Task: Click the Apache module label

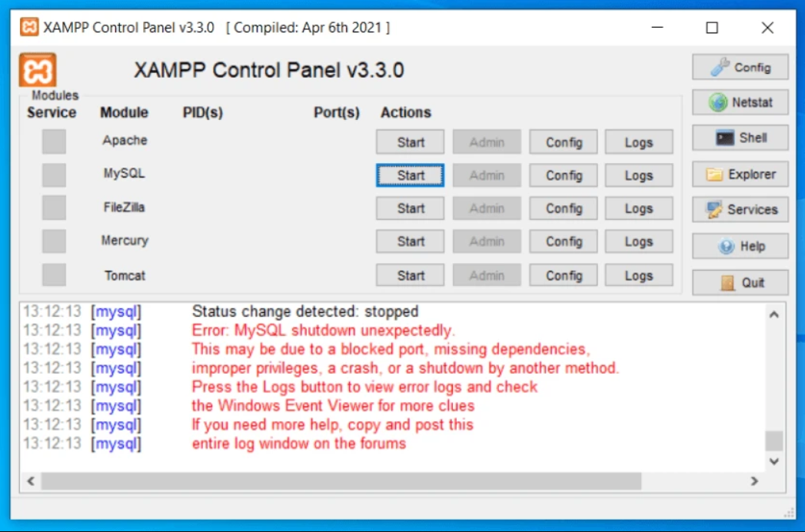Action: (x=125, y=140)
